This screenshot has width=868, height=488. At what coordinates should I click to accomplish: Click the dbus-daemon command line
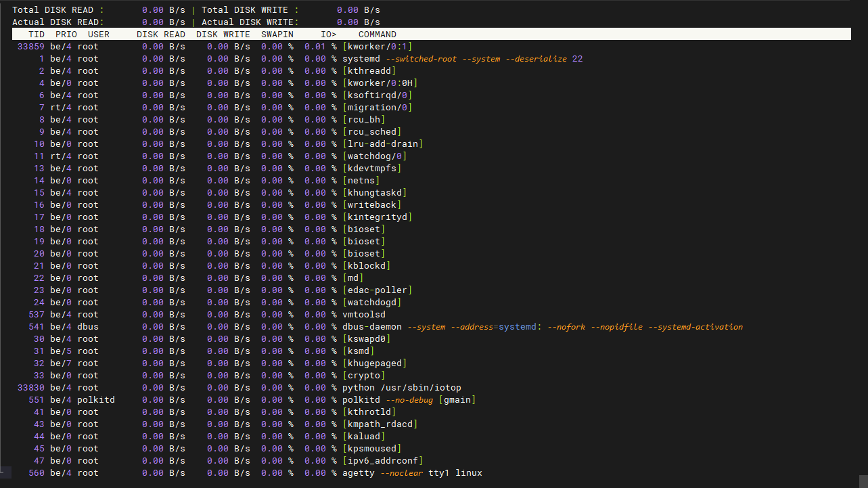(543, 327)
